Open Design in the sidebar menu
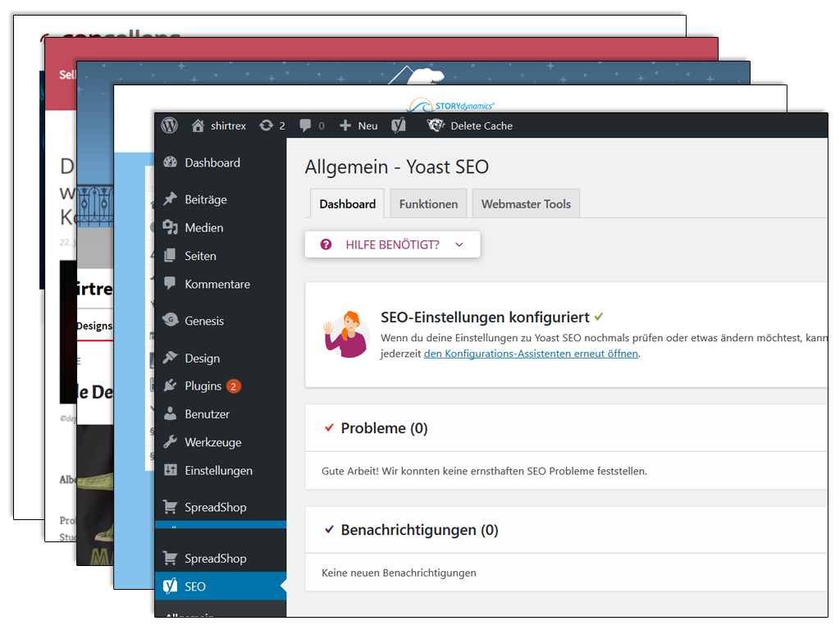 click(203, 358)
